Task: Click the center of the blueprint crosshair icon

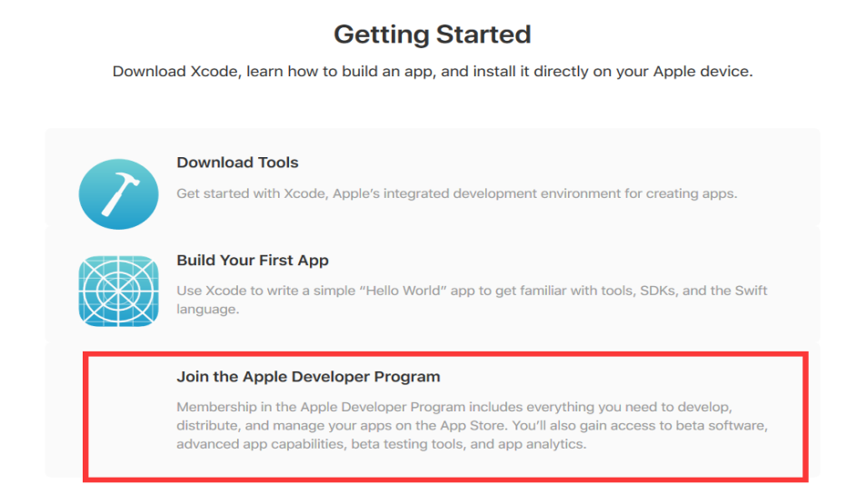Action: click(118, 292)
